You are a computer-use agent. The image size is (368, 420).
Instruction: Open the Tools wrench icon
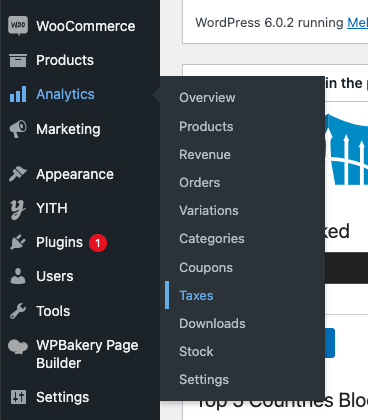pos(18,311)
